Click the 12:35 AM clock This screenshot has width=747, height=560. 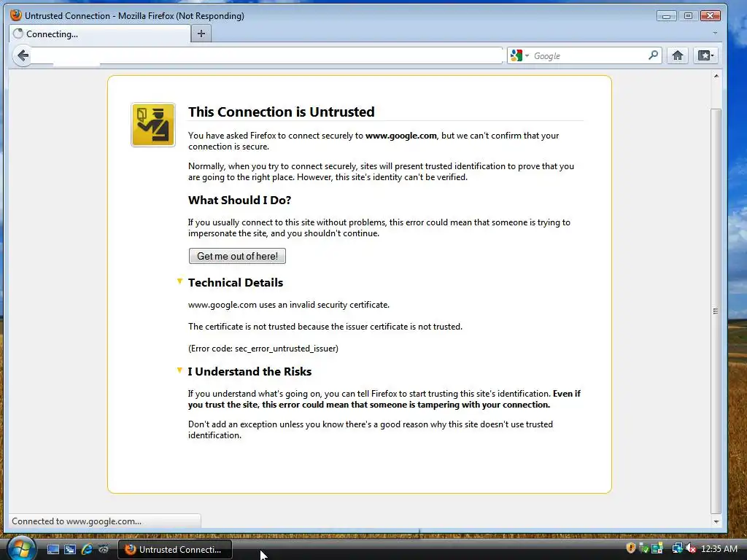[x=719, y=549]
